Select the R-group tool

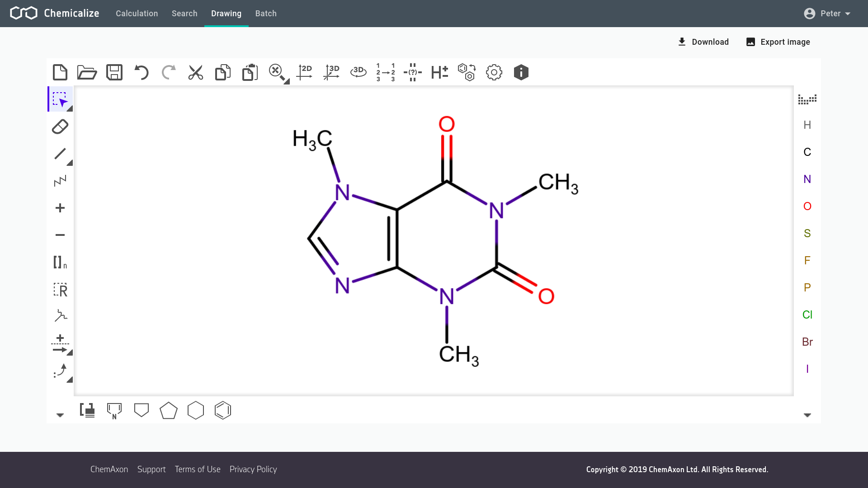(x=60, y=289)
